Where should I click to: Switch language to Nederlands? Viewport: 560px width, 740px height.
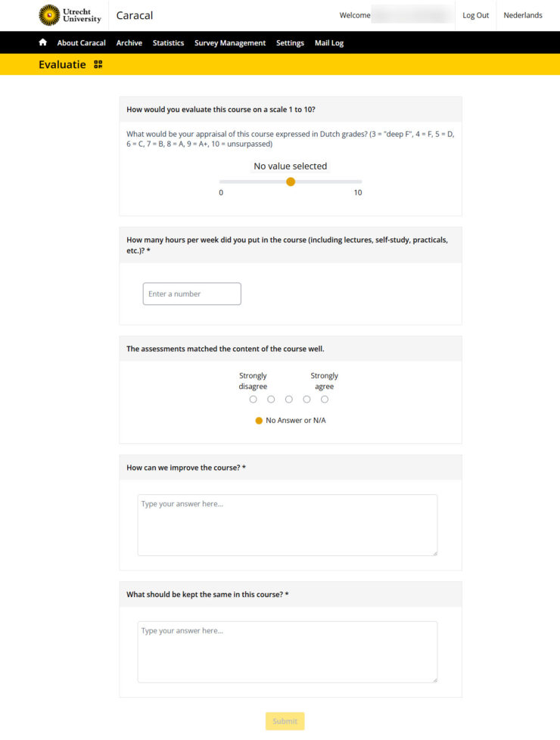point(523,15)
